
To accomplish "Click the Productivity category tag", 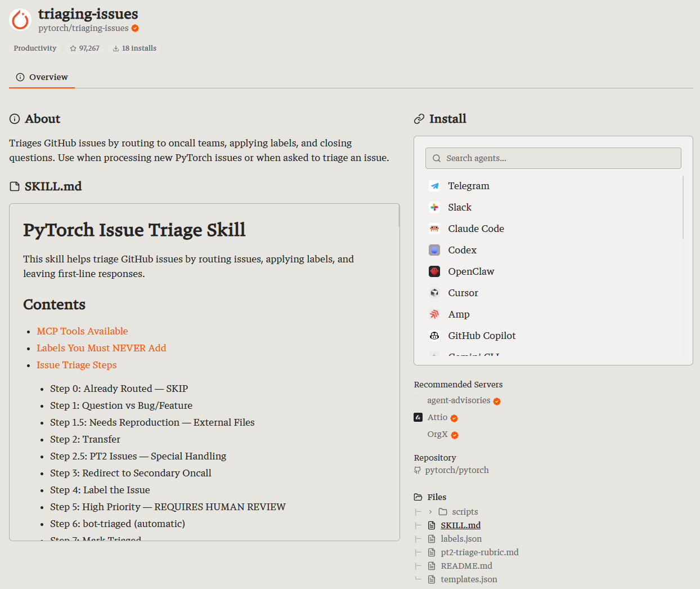I will click(35, 48).
